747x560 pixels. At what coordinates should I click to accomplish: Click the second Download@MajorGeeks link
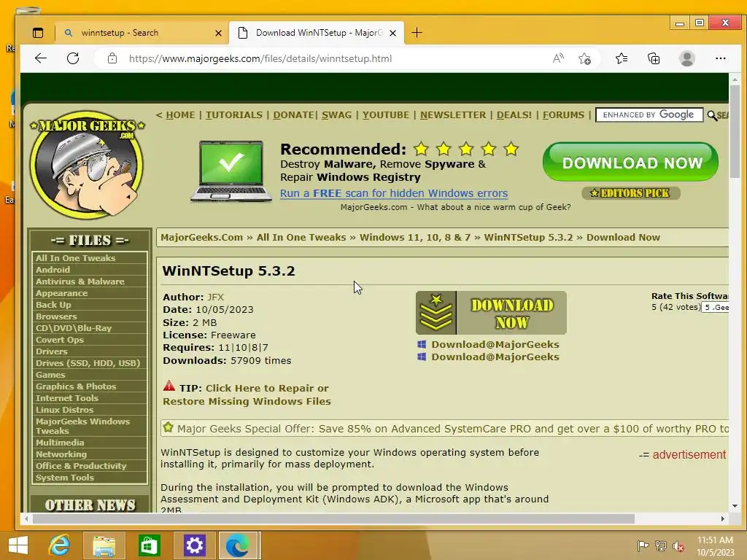(x=495, y=357)
